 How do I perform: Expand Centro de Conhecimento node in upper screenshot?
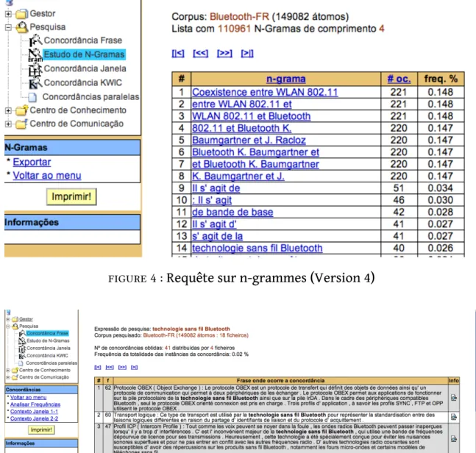point(8,110)
